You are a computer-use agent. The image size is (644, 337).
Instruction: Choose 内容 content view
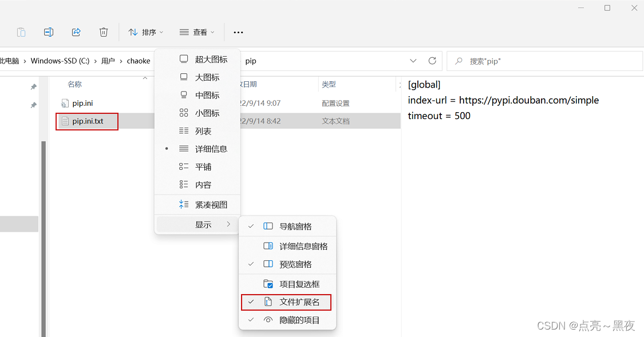tap(197, 185)
